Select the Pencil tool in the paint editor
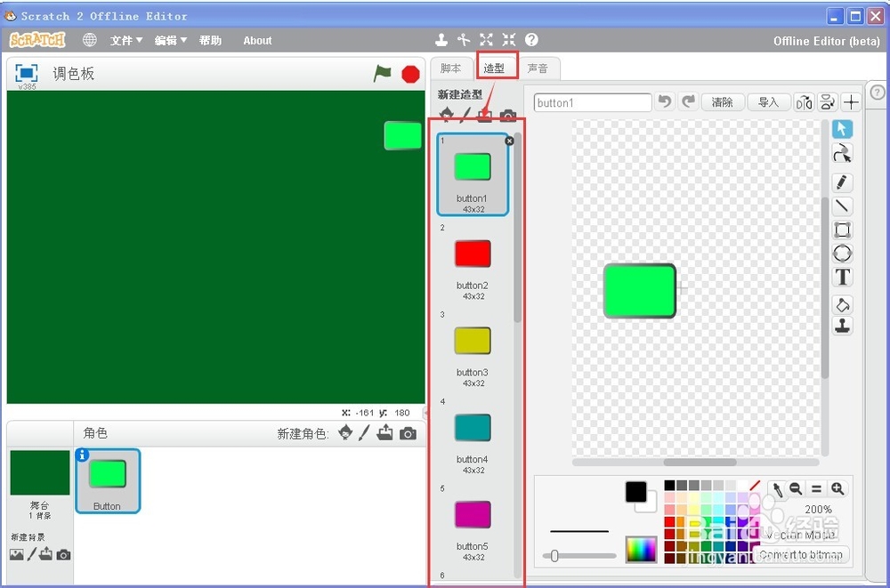890x588 pixels. (842, 181)
